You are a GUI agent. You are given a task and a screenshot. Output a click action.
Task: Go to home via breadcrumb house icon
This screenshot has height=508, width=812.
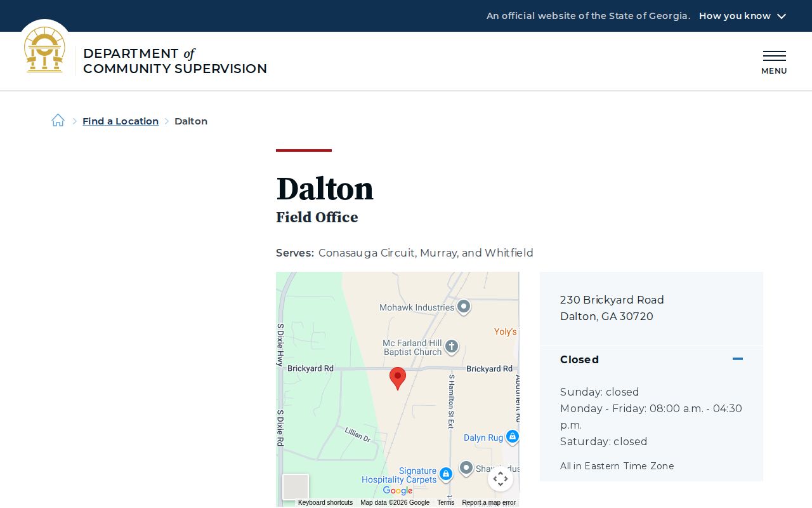(58, 120)
